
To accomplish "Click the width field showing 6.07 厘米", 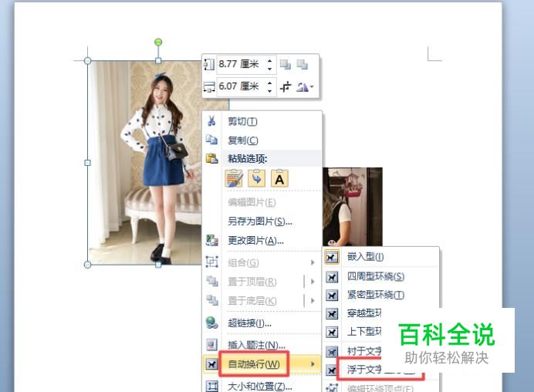I will tap(241, 87).
